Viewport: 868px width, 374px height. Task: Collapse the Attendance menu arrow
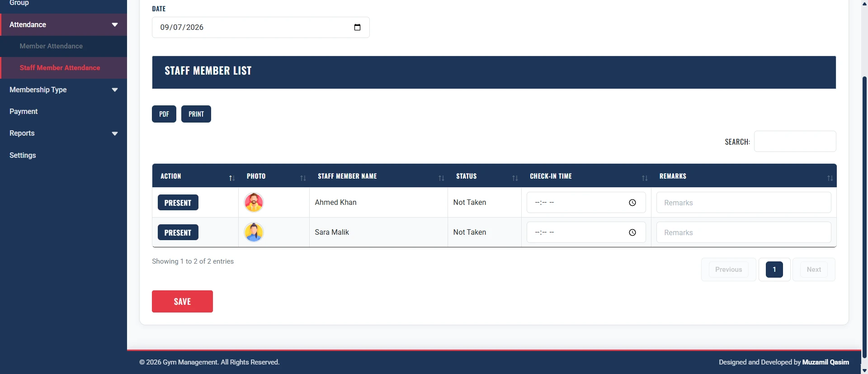click(x=115, y=25)
